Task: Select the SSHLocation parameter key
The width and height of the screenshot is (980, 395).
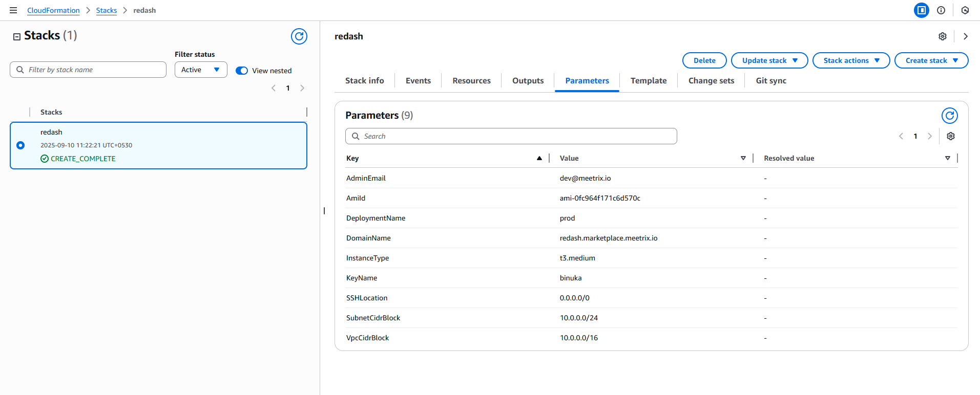Action: tap(367, 298)
